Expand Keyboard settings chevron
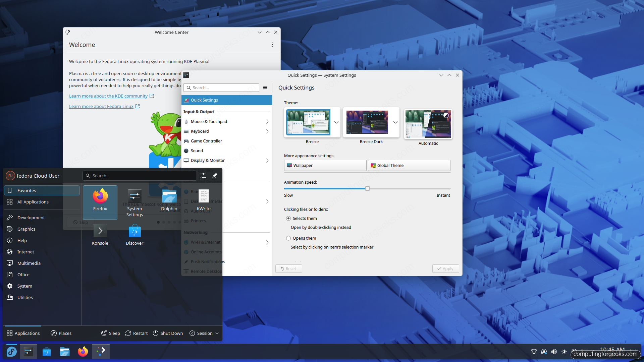The height and width of the screenshot is (362, 644). tap(267, 131)
